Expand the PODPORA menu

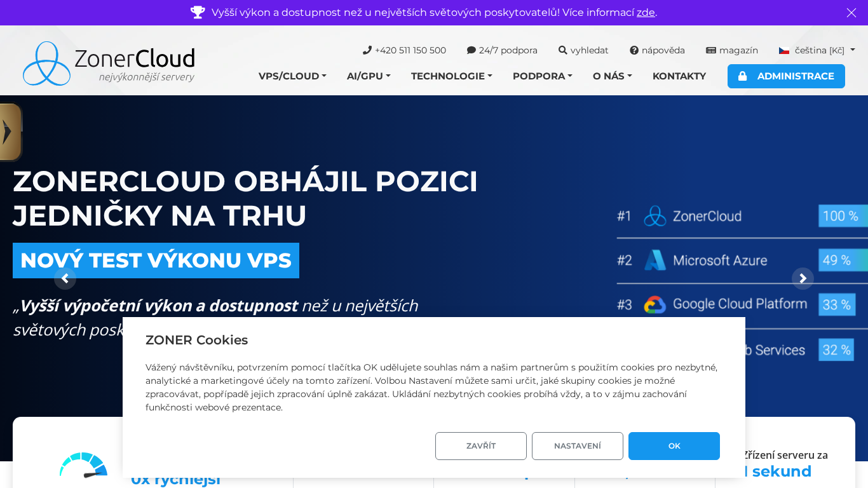[x=543, y=76]
